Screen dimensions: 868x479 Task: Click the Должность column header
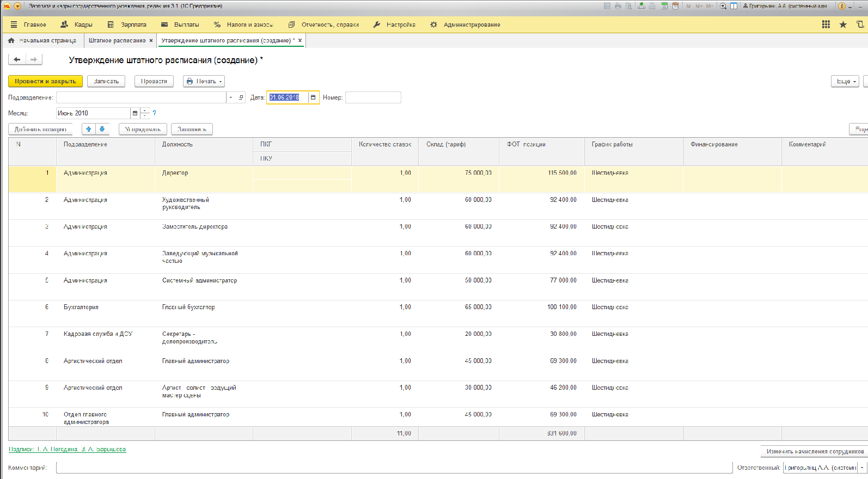coord(204,151)
